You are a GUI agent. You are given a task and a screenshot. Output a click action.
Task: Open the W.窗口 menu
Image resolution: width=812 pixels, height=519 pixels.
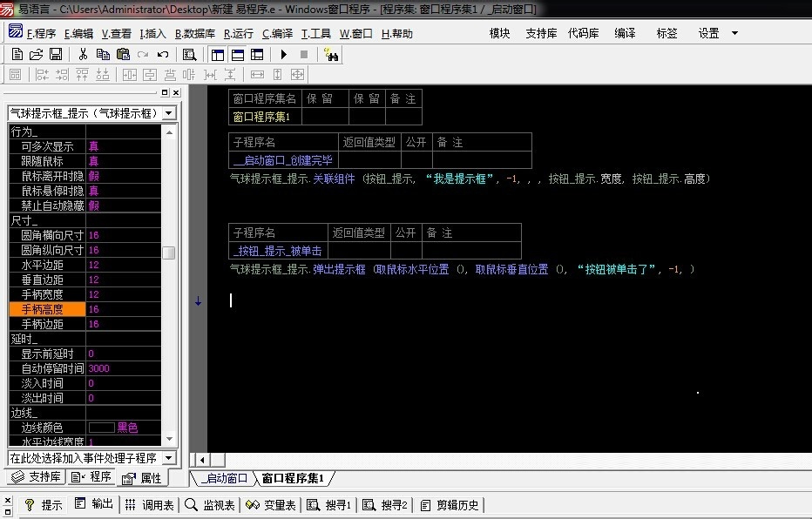355,34
